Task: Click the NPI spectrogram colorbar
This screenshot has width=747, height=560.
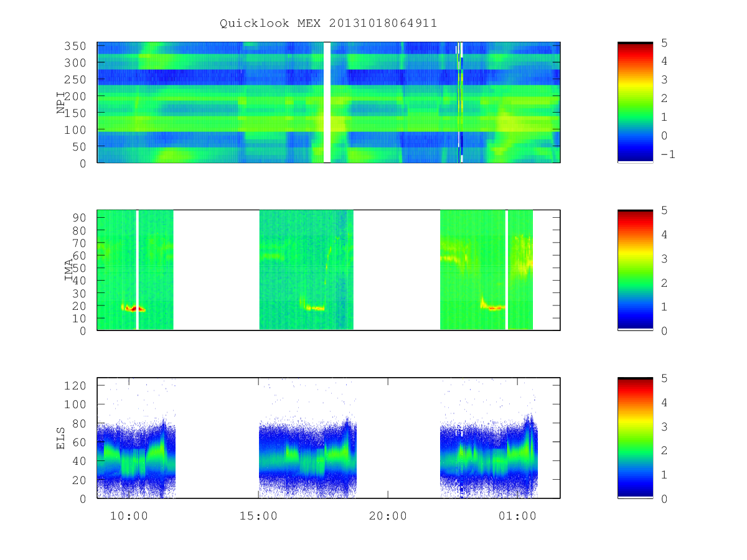Action: [635, 102]
